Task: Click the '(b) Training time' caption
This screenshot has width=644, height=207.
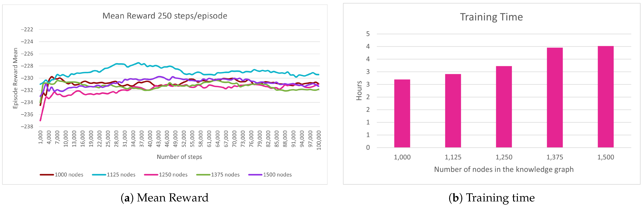Action: click(492, 198)
